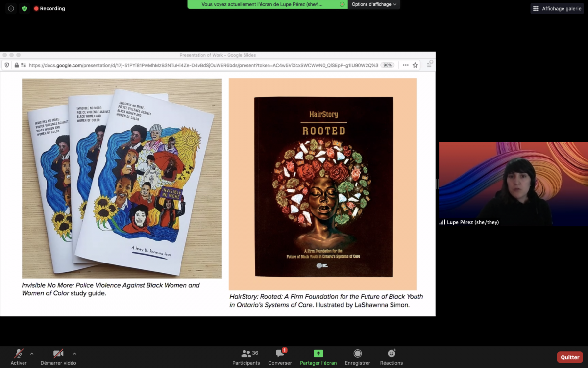Click the divider handle beside the video panel
The image size is (588, 368).
[437, 184]
